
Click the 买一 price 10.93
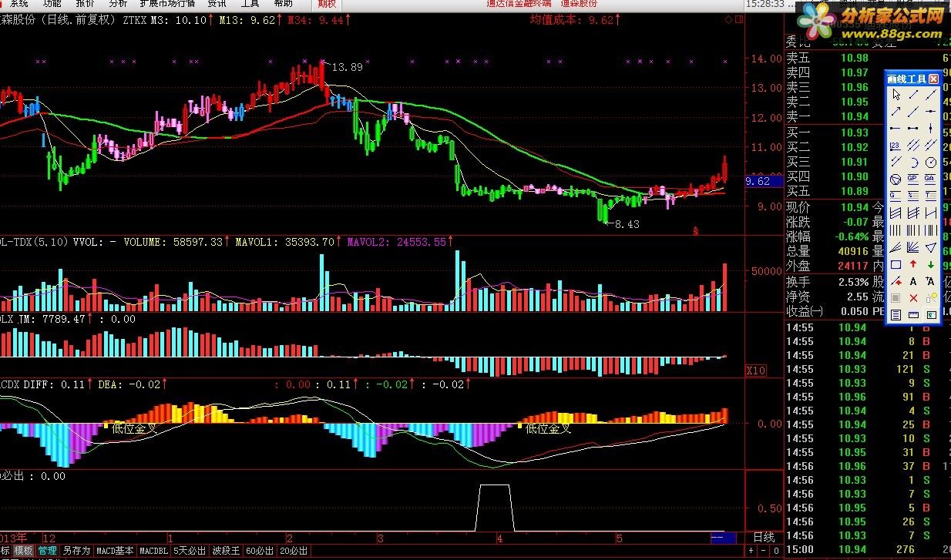854,132
